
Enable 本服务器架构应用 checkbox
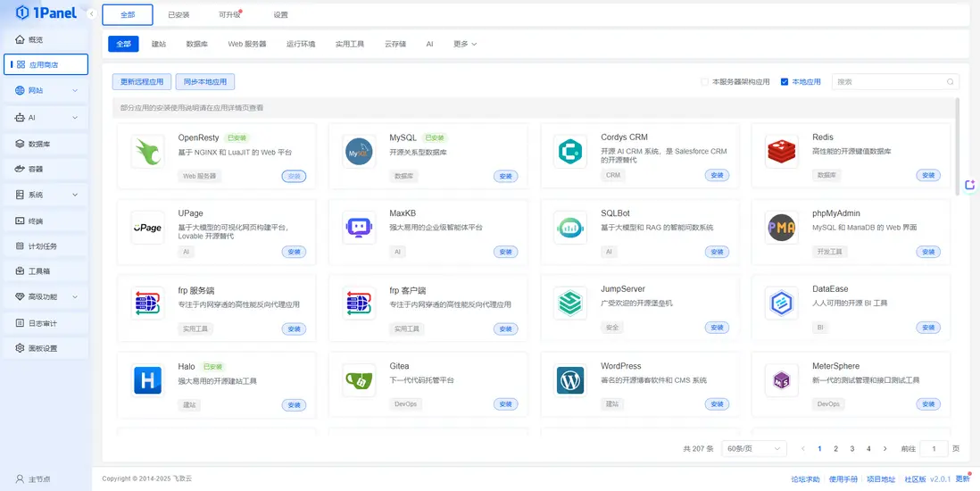(x=704, y=82)
